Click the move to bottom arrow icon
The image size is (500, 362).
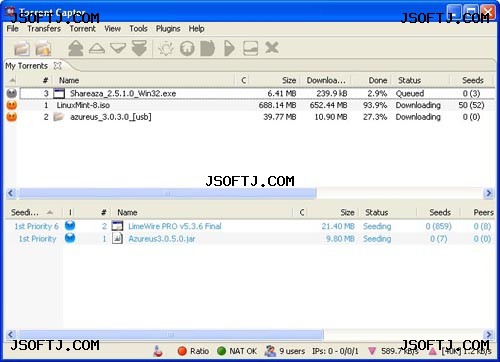point(139,48)
